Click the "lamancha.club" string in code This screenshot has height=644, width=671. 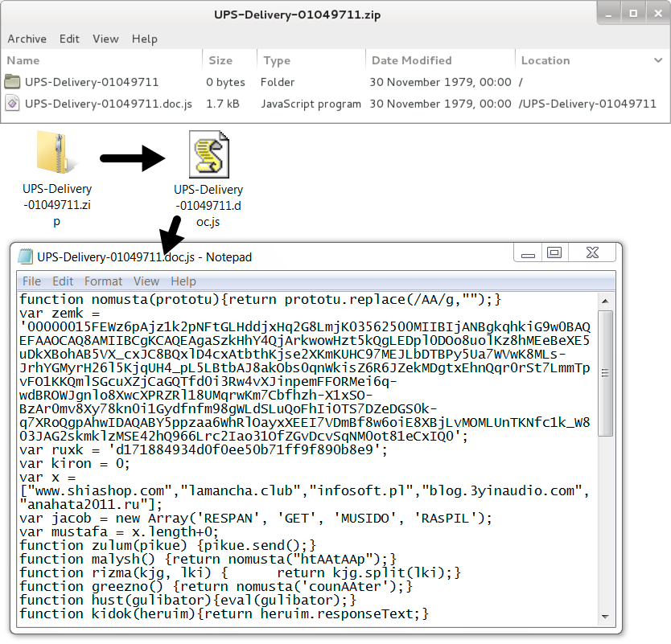click(x=241, y=491)
